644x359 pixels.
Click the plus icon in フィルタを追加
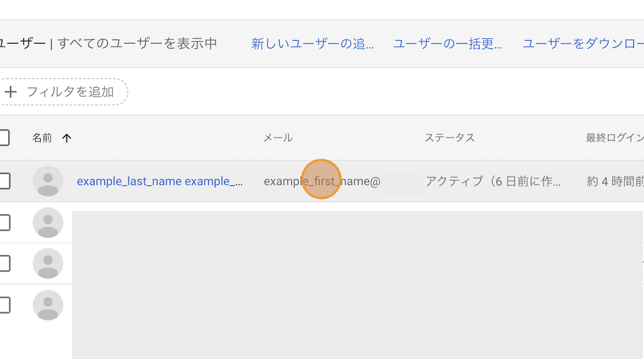point(11,92)
